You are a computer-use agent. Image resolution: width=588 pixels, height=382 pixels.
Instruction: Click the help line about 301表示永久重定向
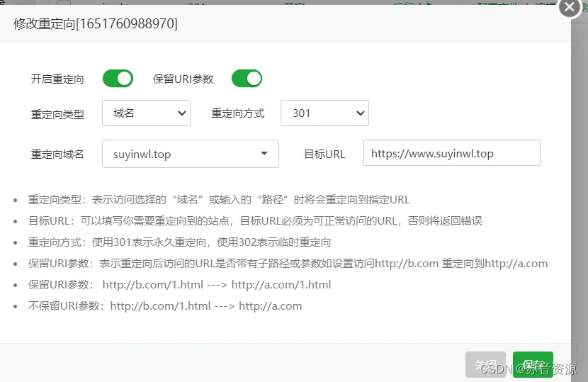pos(180,242)
